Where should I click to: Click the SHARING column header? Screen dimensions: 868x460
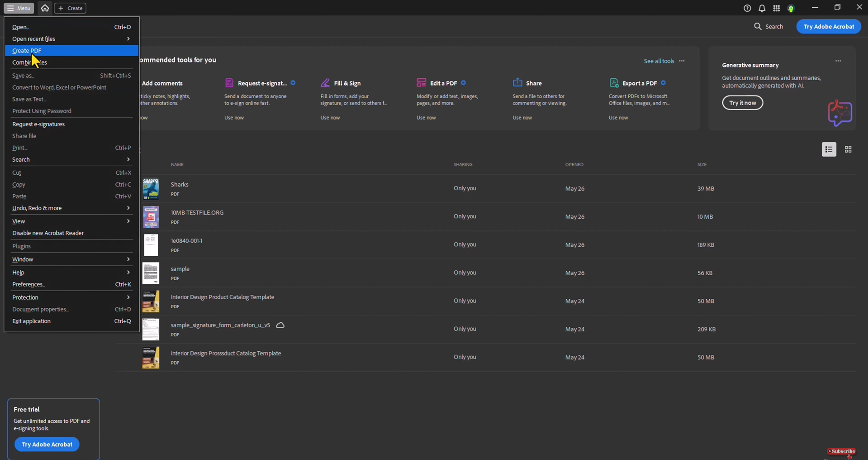coord(463,164)
